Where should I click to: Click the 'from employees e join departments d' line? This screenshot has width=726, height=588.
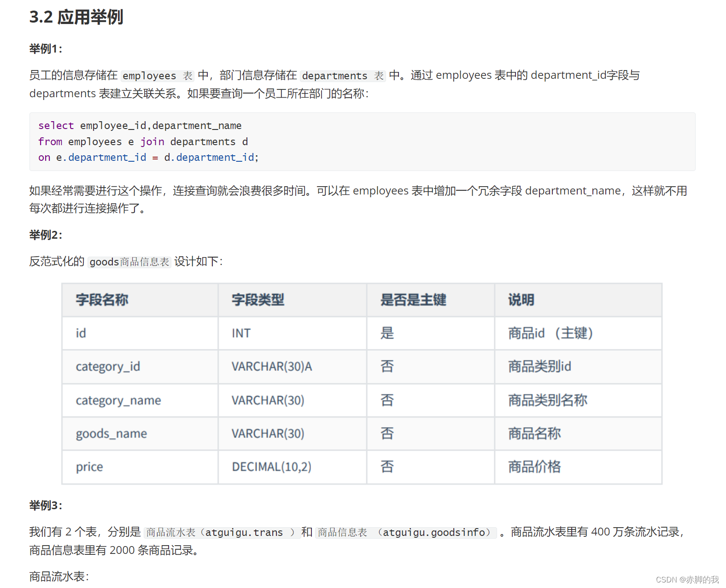coord(143,141)
